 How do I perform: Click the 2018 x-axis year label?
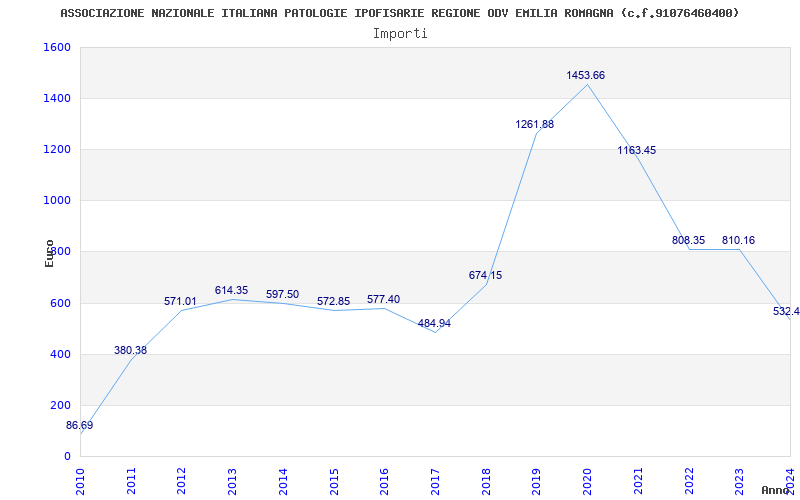[486, 481]
